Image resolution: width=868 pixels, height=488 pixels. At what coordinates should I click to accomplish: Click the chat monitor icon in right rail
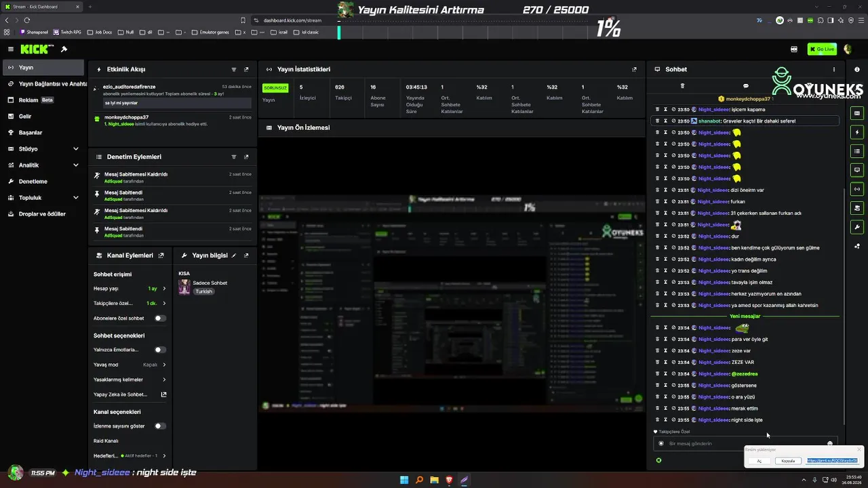click(x=857, y=170)
